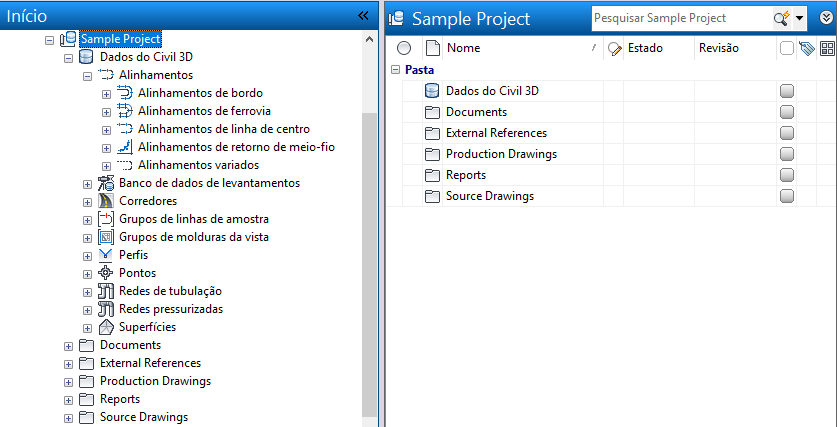
Task: Collapse the Início navigation pane
Action: [x=363, y=15]
